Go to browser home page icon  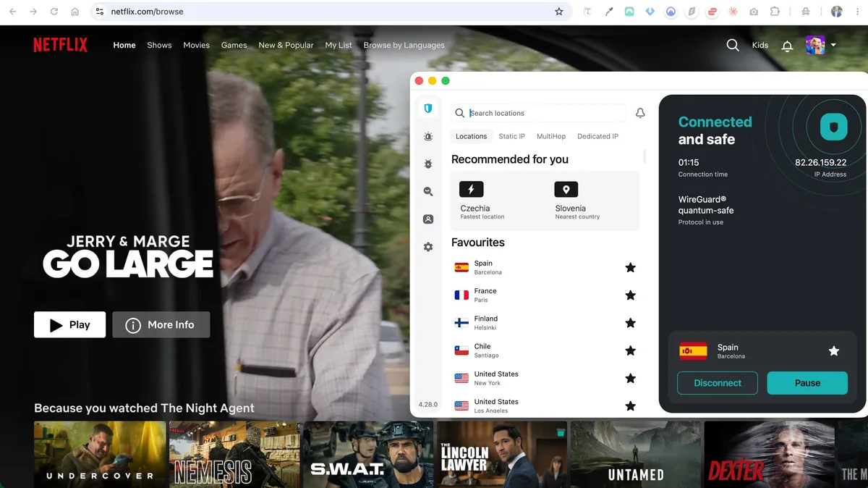point(75,12)
